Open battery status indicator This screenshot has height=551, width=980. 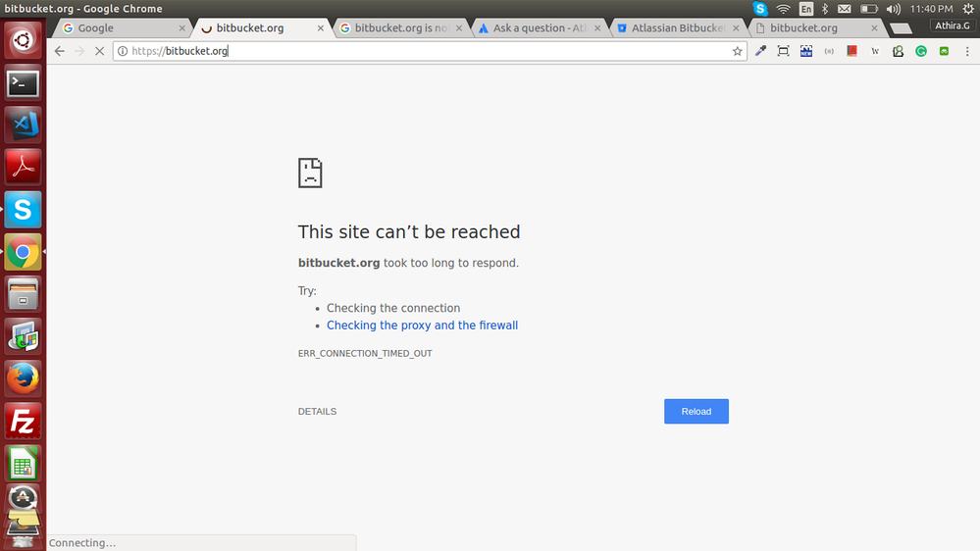(869, 9)
